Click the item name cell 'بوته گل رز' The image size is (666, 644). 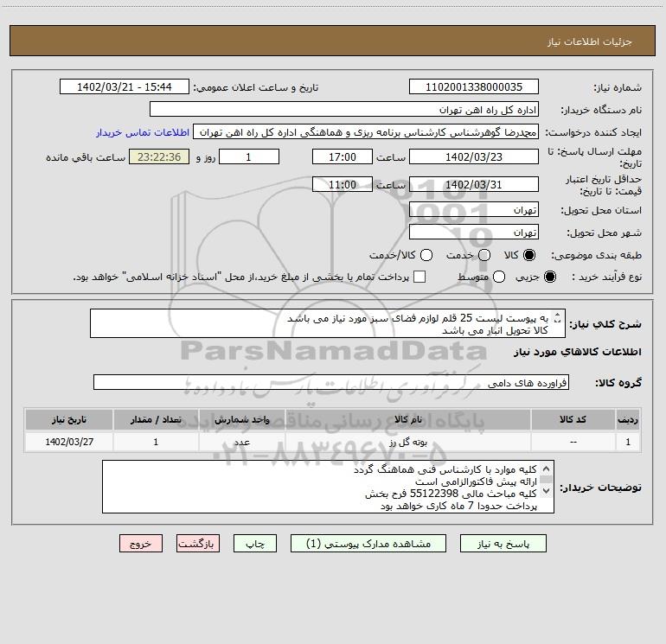click(408, 442)
